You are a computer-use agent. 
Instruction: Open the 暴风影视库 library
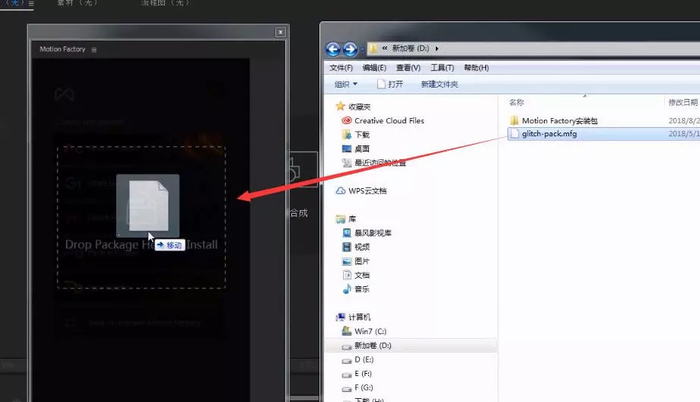point(367,233)
